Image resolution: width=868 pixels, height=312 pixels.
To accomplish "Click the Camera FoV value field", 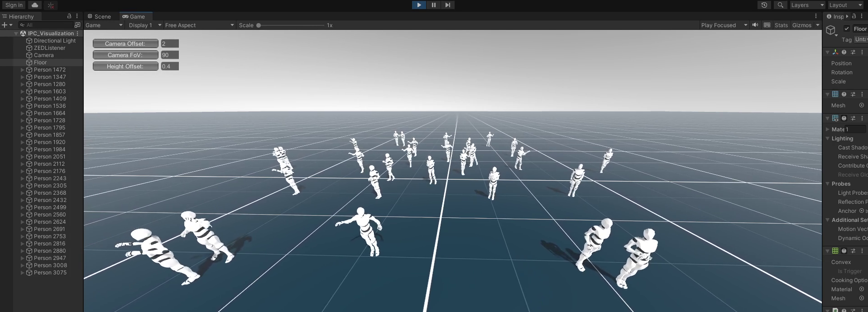I will 170,55.
